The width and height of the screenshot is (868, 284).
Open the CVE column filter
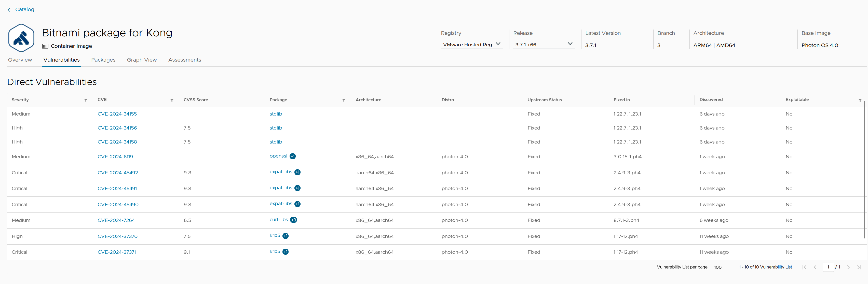point(172,100)
